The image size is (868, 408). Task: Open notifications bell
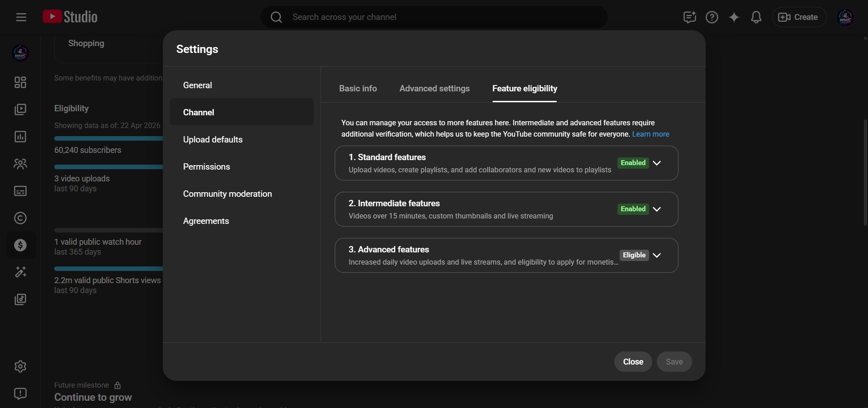point(756,17)
